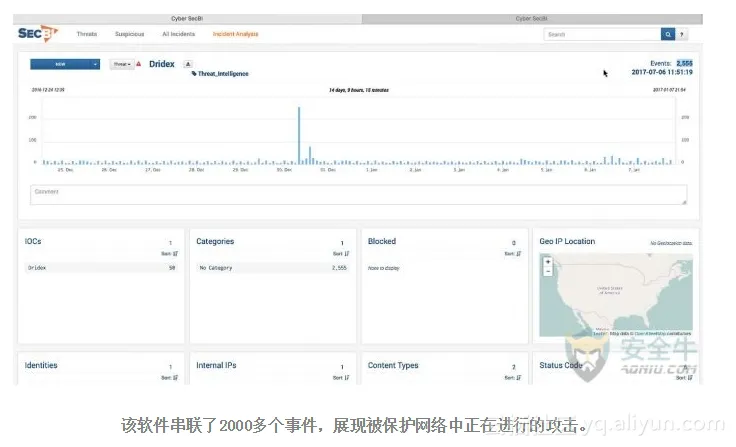Click the blue search magnifier button

[x=667, y=34]
